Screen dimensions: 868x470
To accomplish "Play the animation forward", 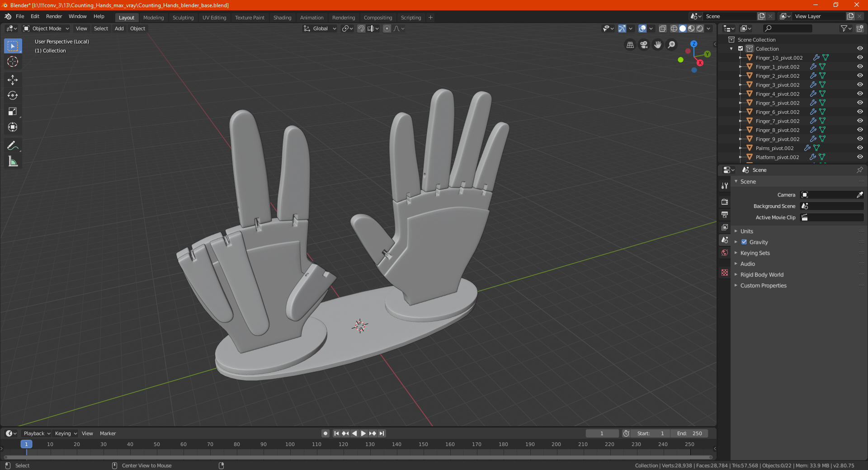I will click(363, 433).
